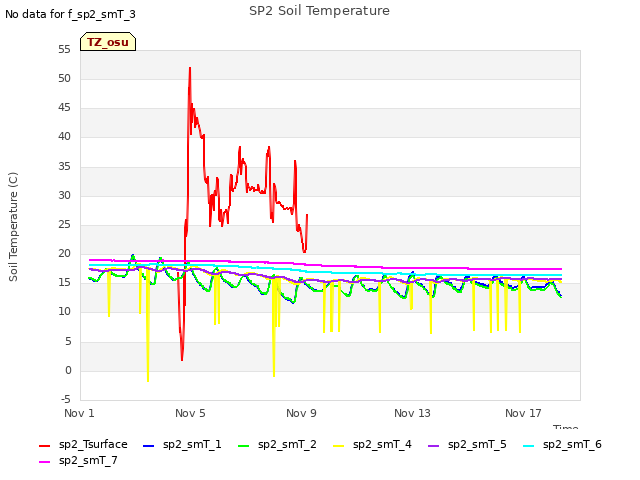Viewport: 640px width, 480px height.
Task: Toggle sp2_smT_4 series in legend
Action: point(372,444)
